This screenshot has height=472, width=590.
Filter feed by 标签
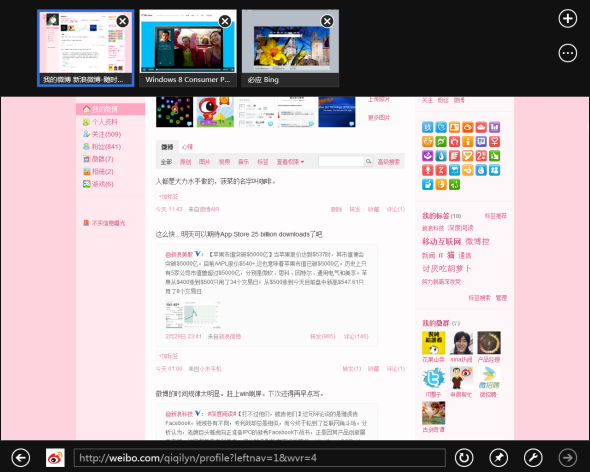263,162
